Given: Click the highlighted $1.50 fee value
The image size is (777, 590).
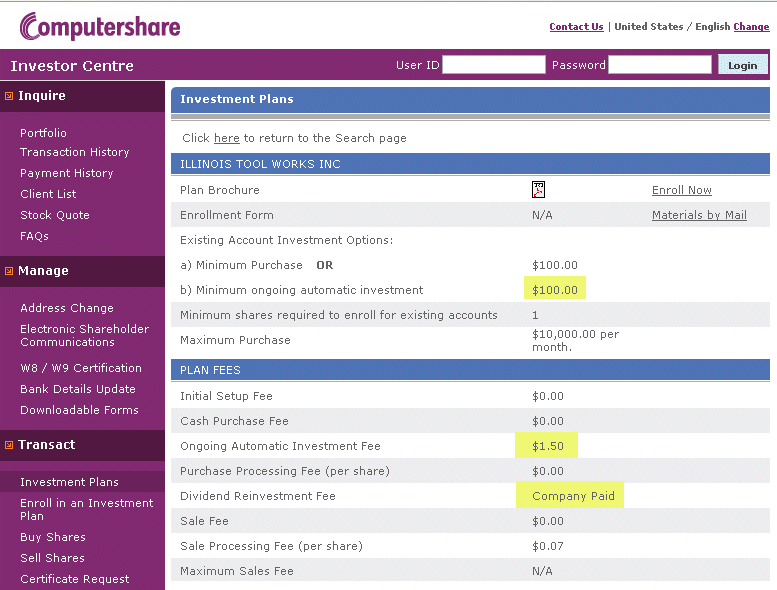Looking at the screenshot, I should click(547, 446).
